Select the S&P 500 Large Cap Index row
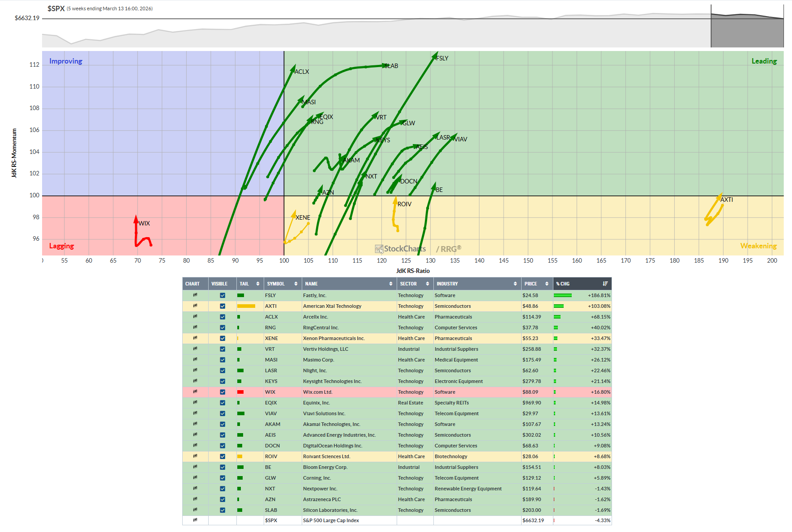This screenshot has height=532, width=792. [x=397, y=520]
